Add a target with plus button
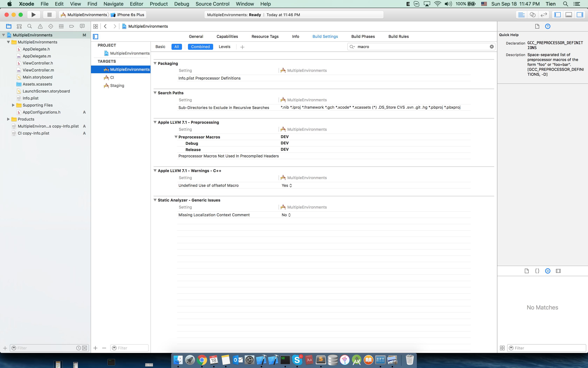The image size is (588, 368). [96, 348]
